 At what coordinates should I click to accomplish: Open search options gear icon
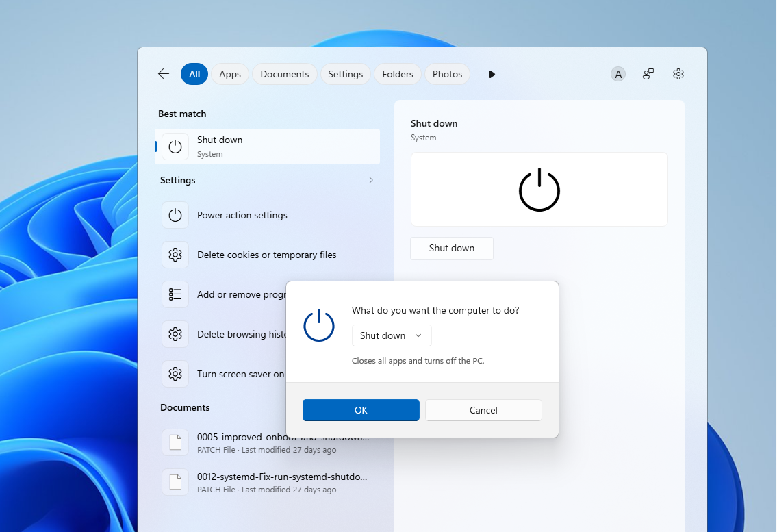[678, 74]
